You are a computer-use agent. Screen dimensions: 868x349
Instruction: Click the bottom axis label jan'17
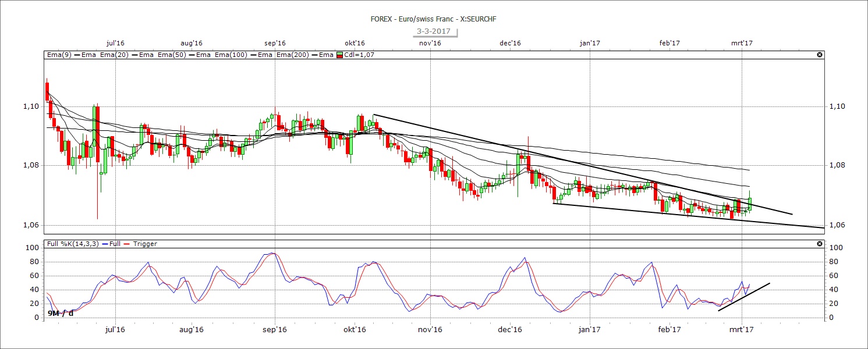[590, 329]
